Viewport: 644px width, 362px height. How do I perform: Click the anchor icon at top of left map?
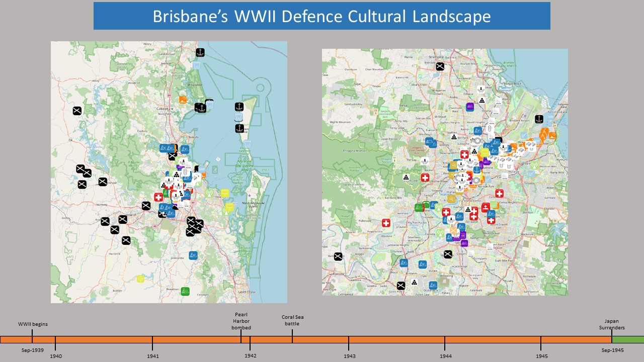[x=200, y=52]
